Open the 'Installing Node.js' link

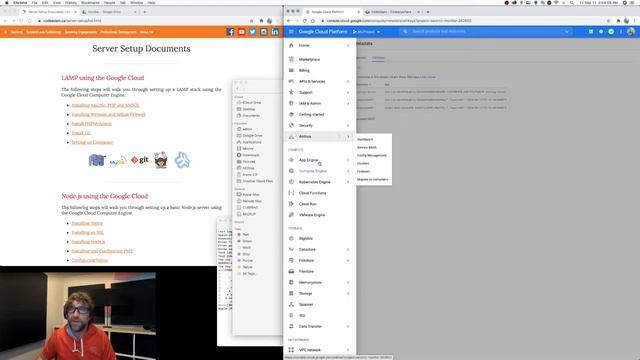pyautogui.click(x=88, y=242)
